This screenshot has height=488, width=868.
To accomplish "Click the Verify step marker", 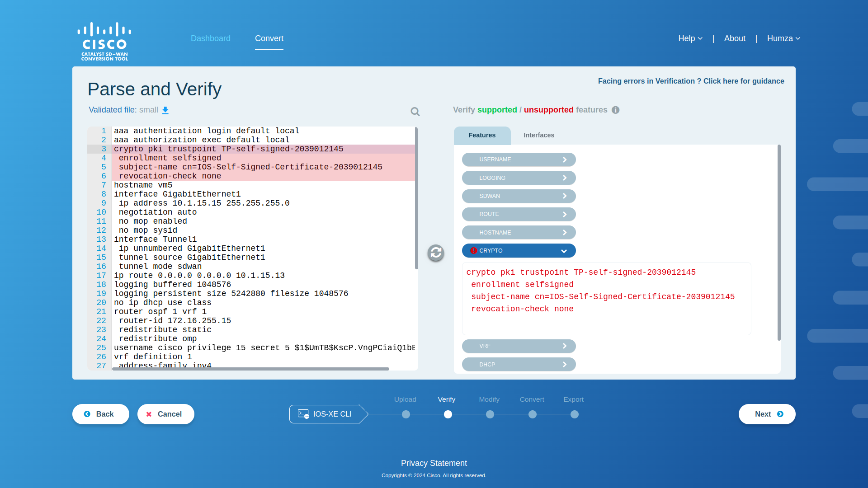I will (x=448, y=414).
